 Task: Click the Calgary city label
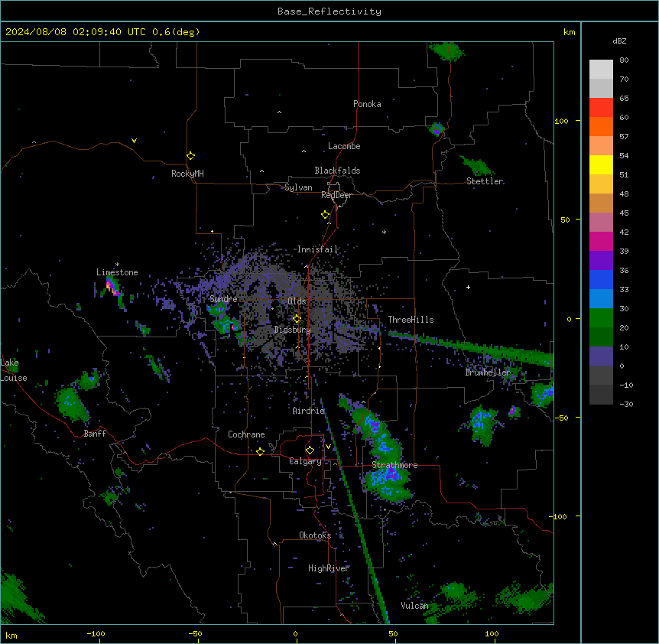[x=306, y=461]
